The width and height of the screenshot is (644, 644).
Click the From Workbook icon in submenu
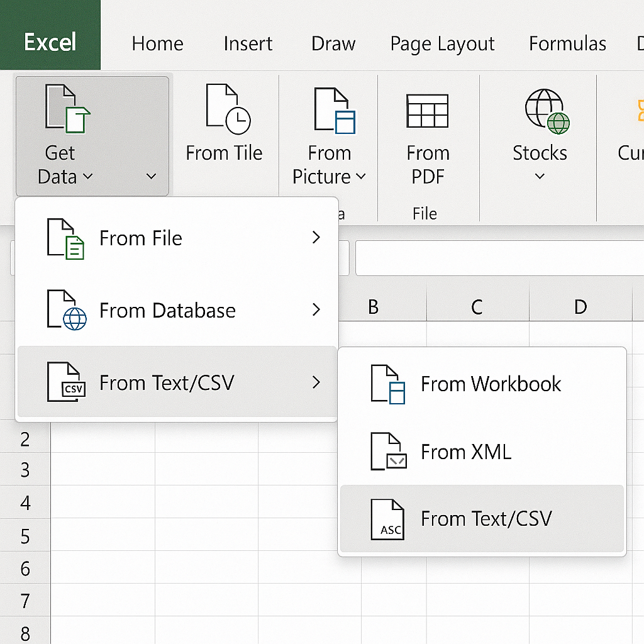387,384
